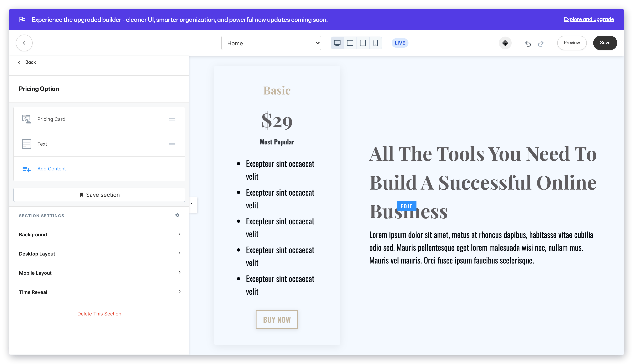Click the BUY NOW button on pricing card
The width and height of the screenshot is (633, 364).
277,319
